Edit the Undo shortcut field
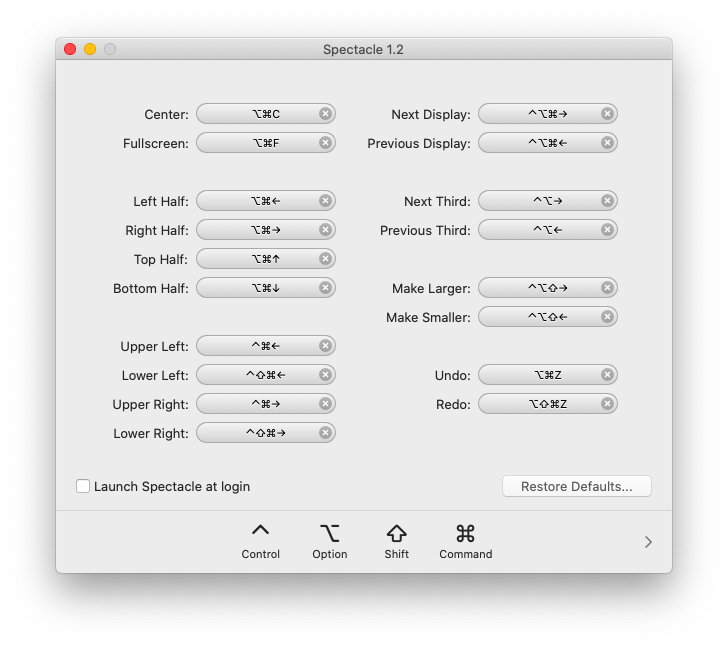728x647 pixels. (548, 375)
